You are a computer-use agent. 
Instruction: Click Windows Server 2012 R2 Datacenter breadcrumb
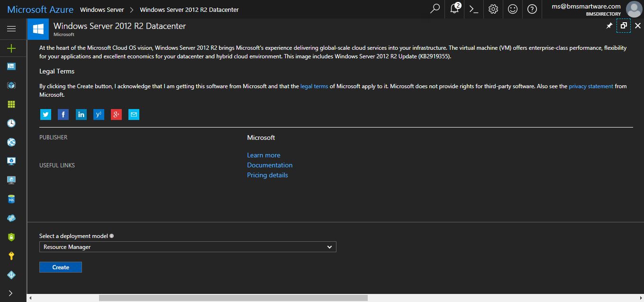point(190,9)
